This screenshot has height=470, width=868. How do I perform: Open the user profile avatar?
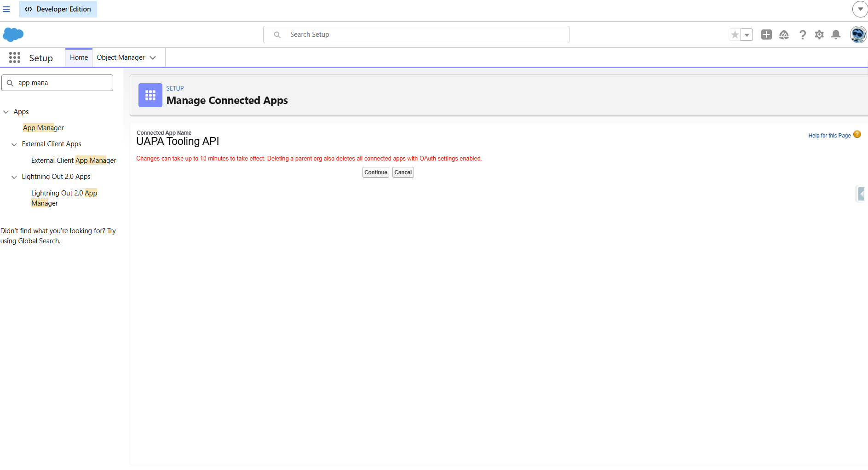click(x=858, y=34)
